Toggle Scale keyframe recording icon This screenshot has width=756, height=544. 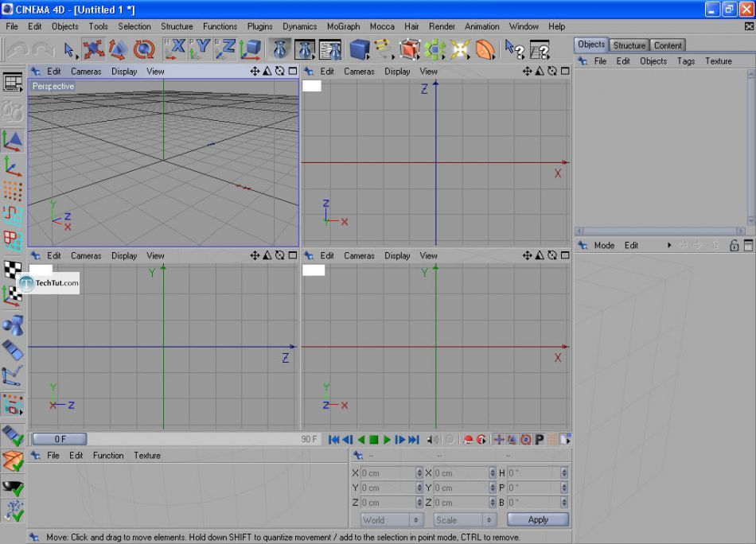(x=512, y=440)
